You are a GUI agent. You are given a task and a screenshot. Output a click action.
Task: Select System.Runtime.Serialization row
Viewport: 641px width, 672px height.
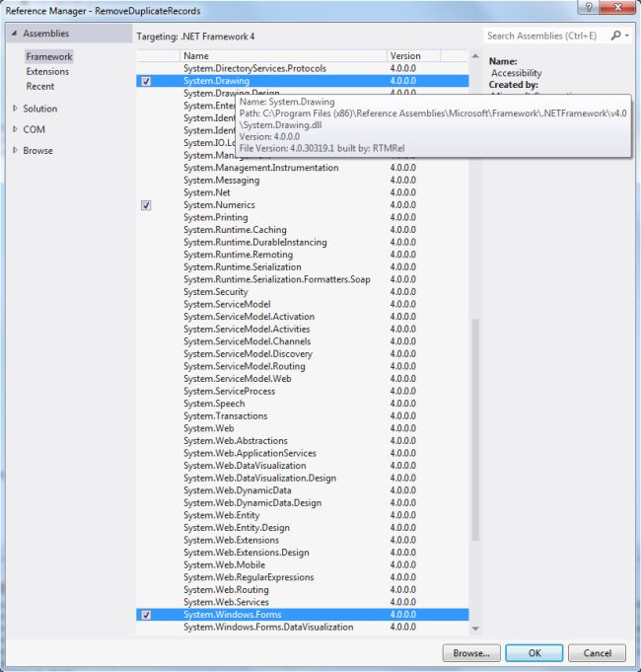pyautogui.click(x=303, y=267)
